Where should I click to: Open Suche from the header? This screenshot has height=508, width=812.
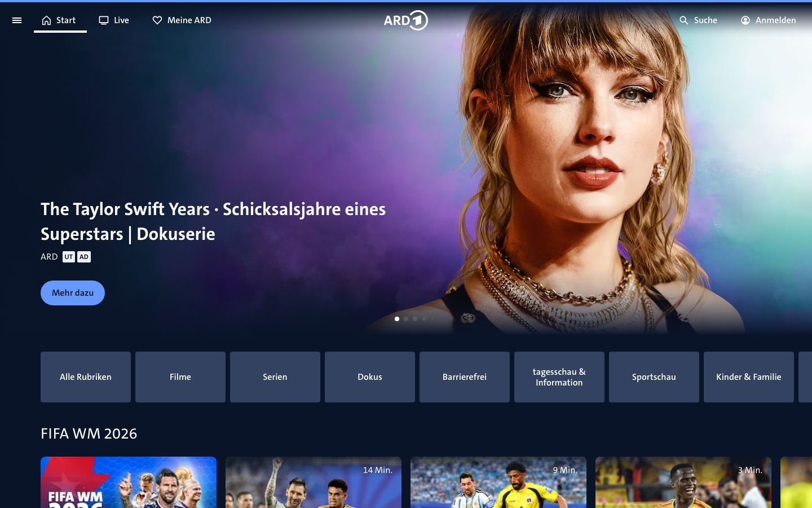pyautogui.click(x=698, y=20)
